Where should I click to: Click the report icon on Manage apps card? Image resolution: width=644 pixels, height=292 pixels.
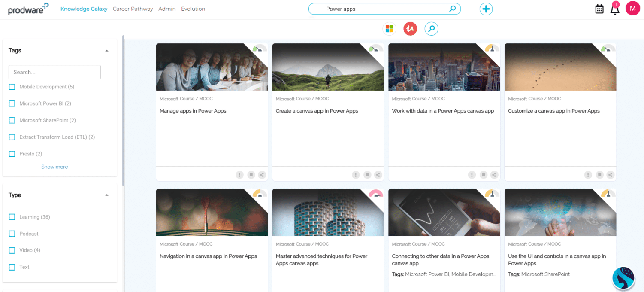[x=239, y=175]
